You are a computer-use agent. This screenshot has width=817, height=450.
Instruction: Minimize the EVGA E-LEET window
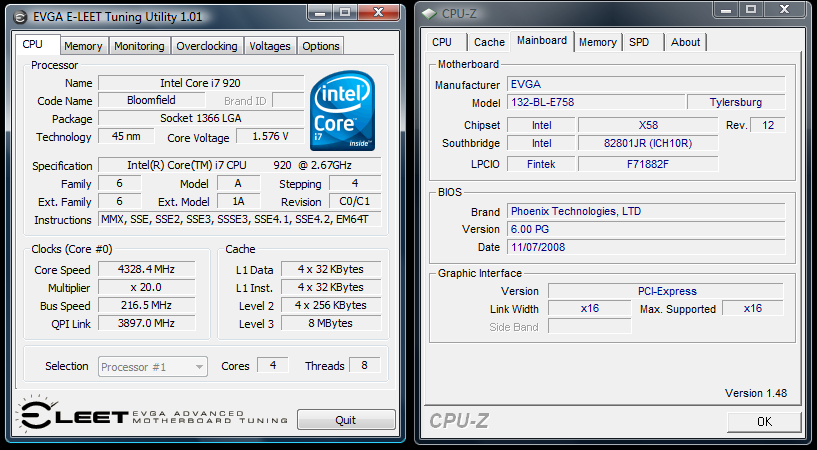320,12
